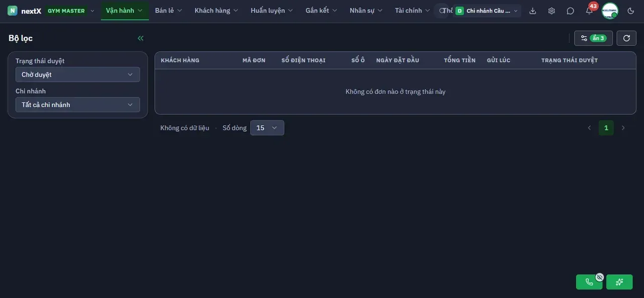The height and width of the screenshot is (298, 644).
Task: Open notifications bell with 43 badge
Action: click(x=590, y=10)
